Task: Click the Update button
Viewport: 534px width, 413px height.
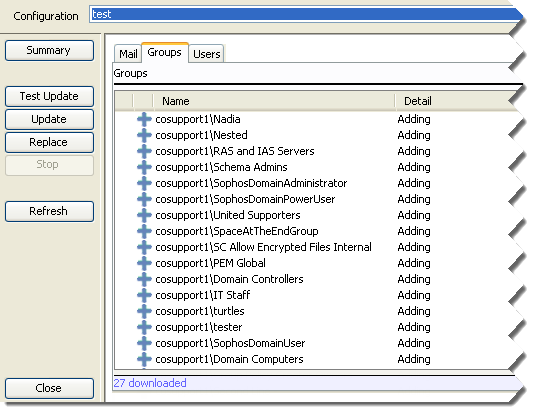Action: pos(49,119)
